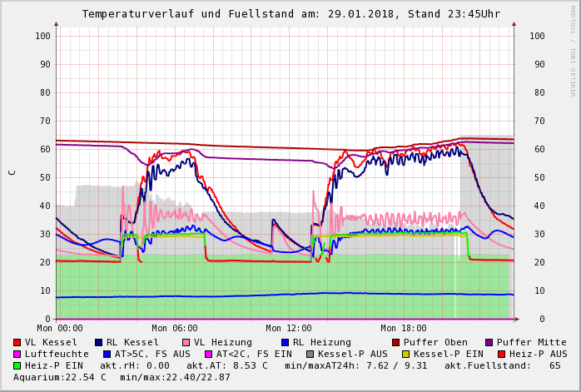The image size is (581, 392).
Task: Click the AT<2C, FS EIN swatch
Action: point(209,354)
